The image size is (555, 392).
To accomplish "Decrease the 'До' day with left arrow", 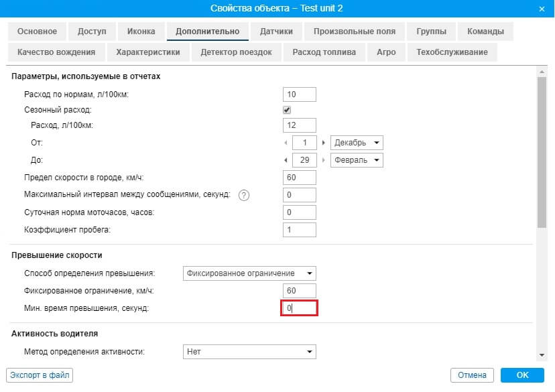I will coord(286,160).
